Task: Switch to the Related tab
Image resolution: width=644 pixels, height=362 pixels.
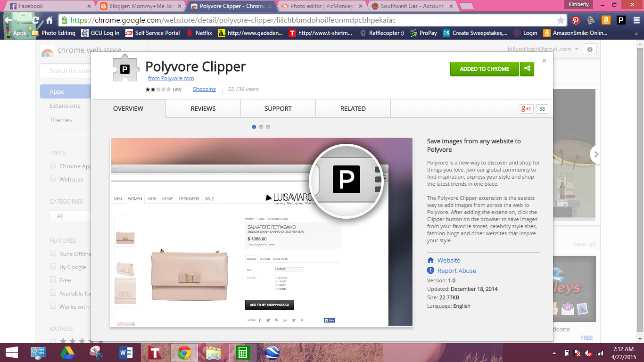Action: point(353,108)
